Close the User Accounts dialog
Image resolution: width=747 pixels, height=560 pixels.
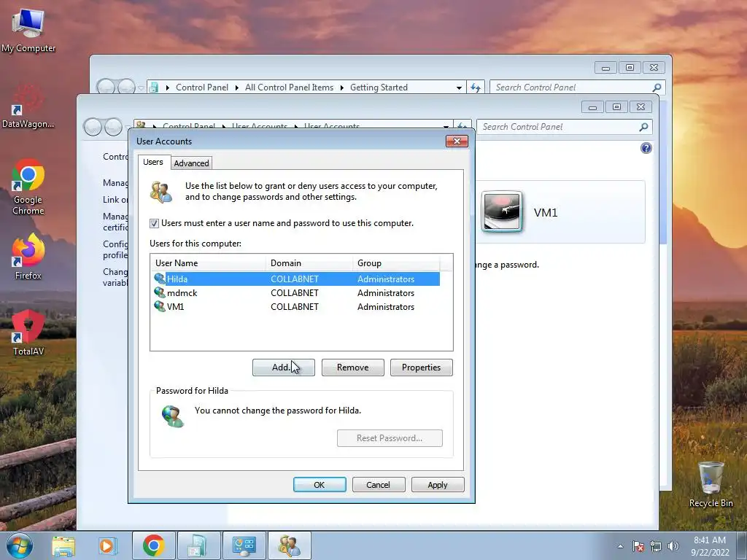457,141
